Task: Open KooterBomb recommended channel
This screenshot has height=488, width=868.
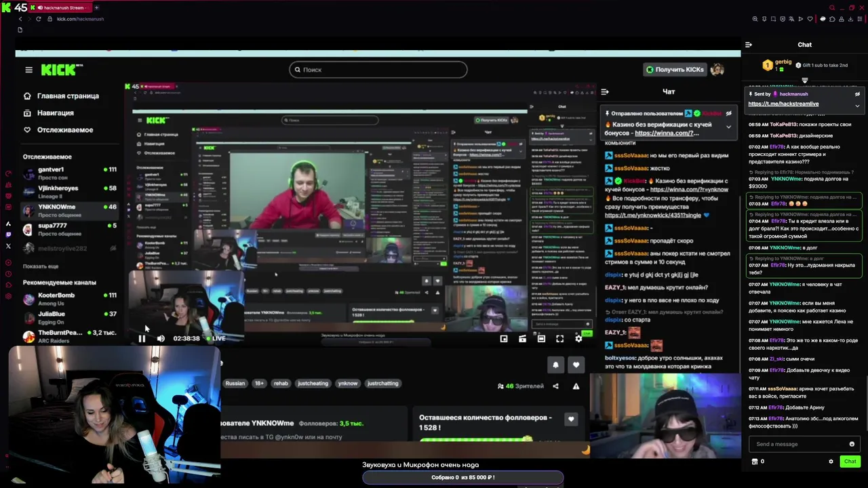Action: (x=68, y=298)
